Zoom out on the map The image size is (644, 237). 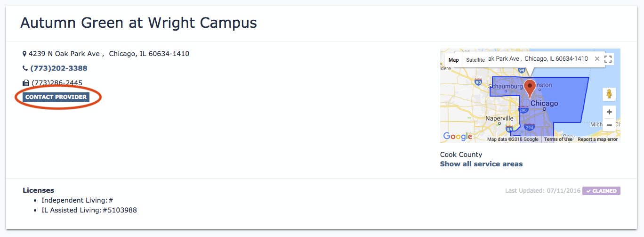(609, 125)
